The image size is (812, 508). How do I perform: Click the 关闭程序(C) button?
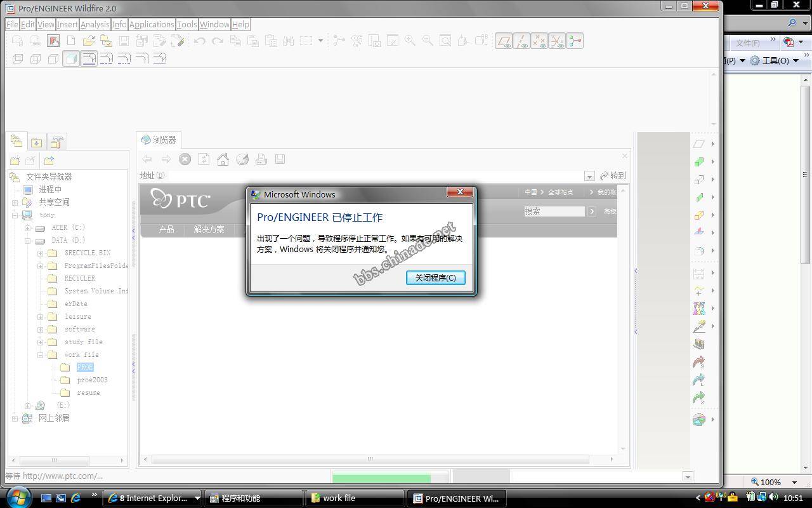click(435, 277)
